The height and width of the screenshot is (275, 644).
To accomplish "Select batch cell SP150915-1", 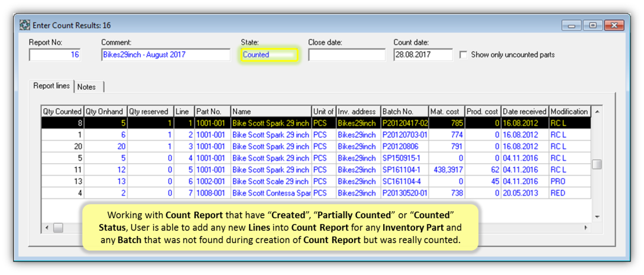I will 404,158.
